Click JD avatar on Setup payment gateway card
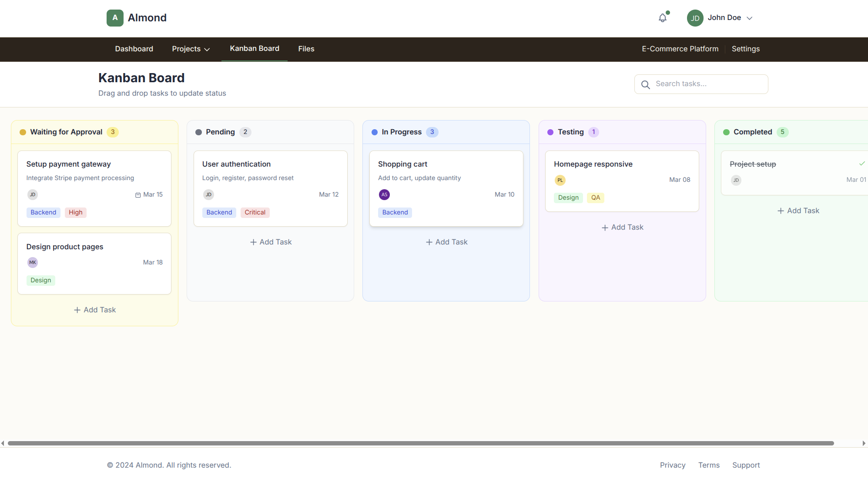868x482 pixels. pyautogui.click(x=33, y=194)
